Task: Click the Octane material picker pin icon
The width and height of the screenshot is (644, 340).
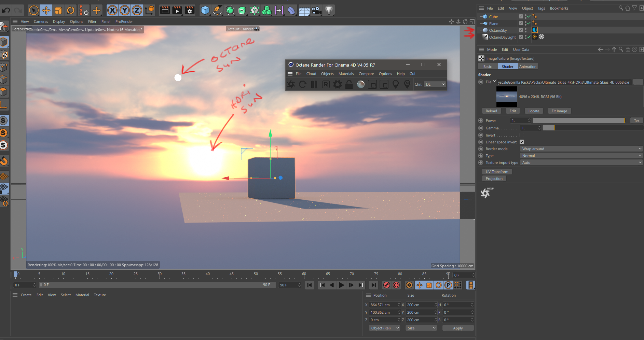Action: [x=407, y=84]
